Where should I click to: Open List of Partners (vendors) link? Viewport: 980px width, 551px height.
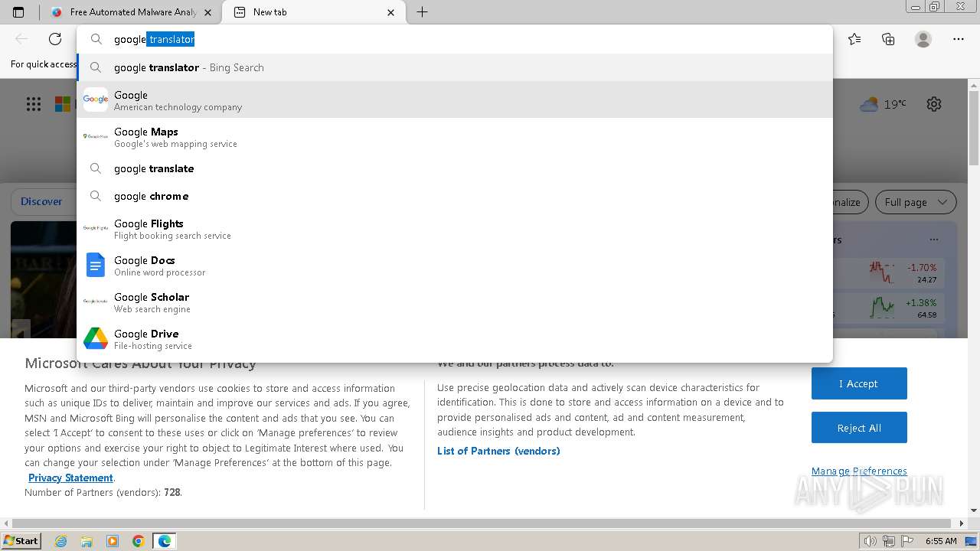[498, 451]
